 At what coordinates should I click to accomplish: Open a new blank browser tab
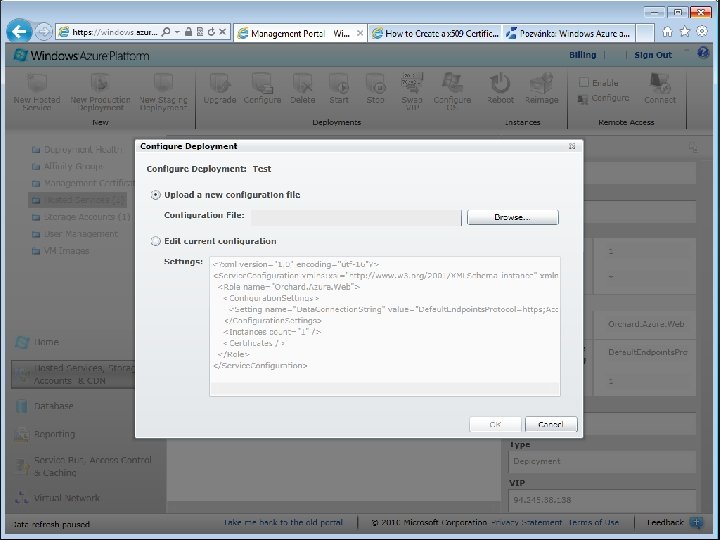645,33
